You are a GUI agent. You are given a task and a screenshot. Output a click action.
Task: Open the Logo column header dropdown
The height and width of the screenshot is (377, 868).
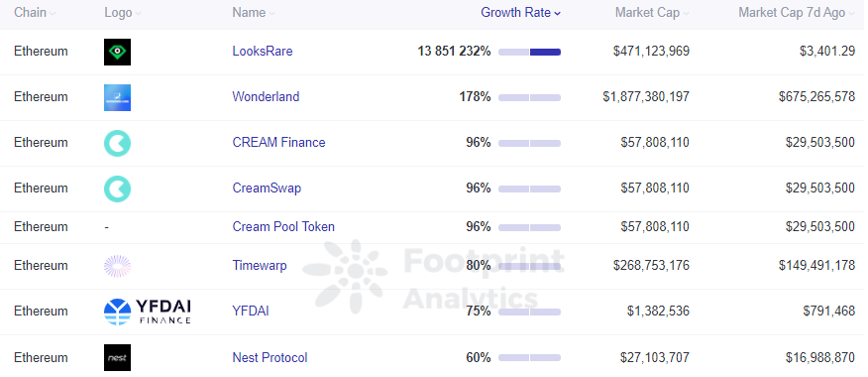pos(122,13)
